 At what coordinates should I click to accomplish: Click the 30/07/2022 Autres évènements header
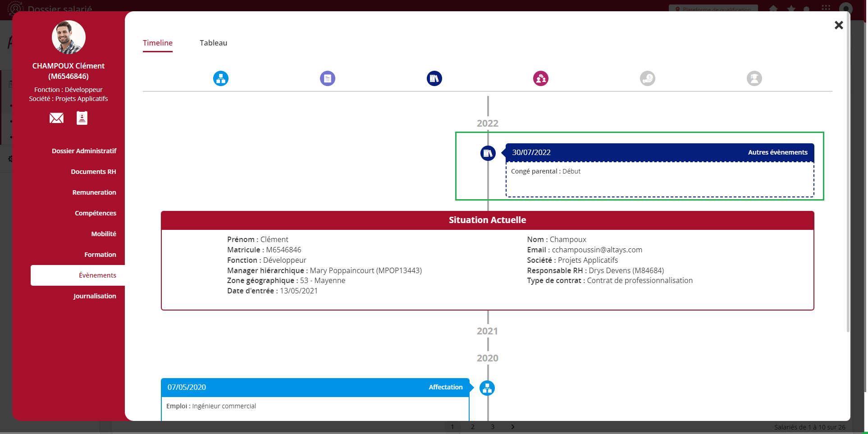pyautogui.click(x=659, y=152)
